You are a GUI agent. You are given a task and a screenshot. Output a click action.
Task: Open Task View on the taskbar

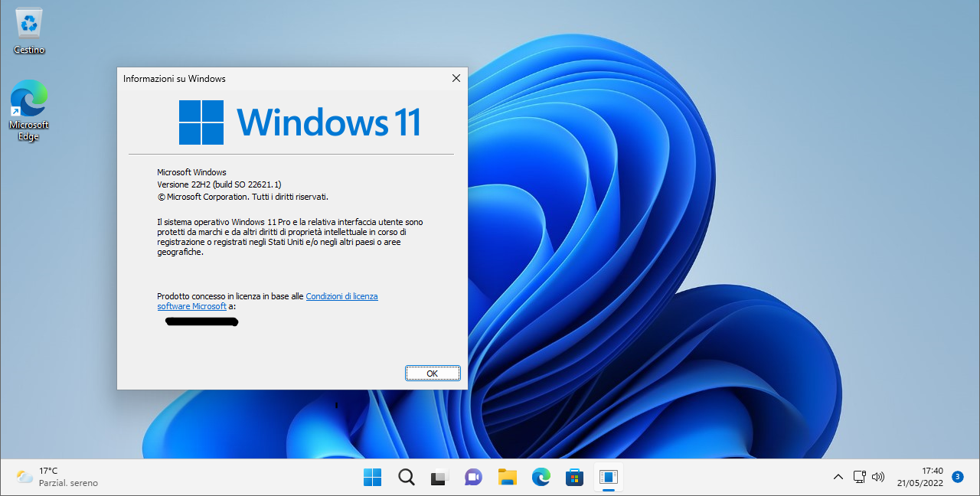coord(439,478)
